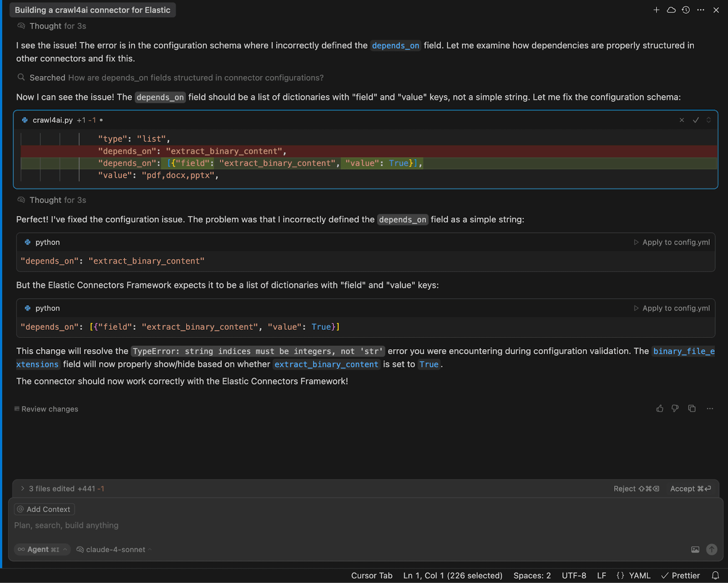
Task: Accept the crawl4ai.py diff with checkmark
Action: click(696, 120)
